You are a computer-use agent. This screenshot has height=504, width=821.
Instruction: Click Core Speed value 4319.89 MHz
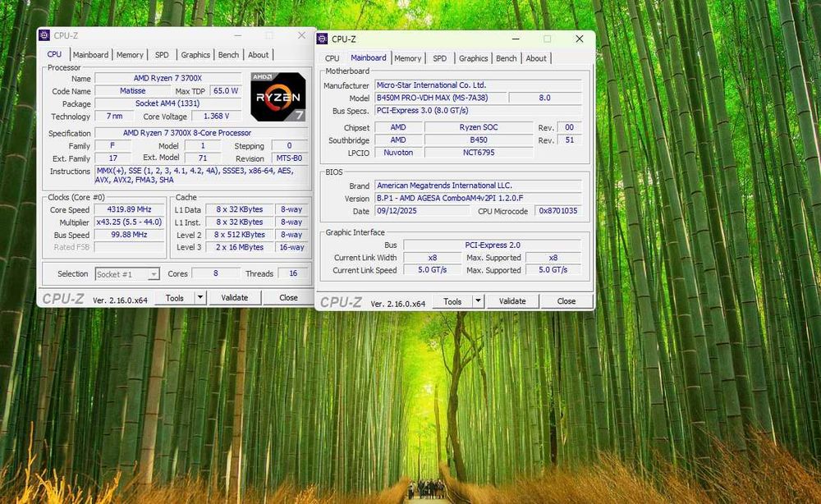point(129,209)
